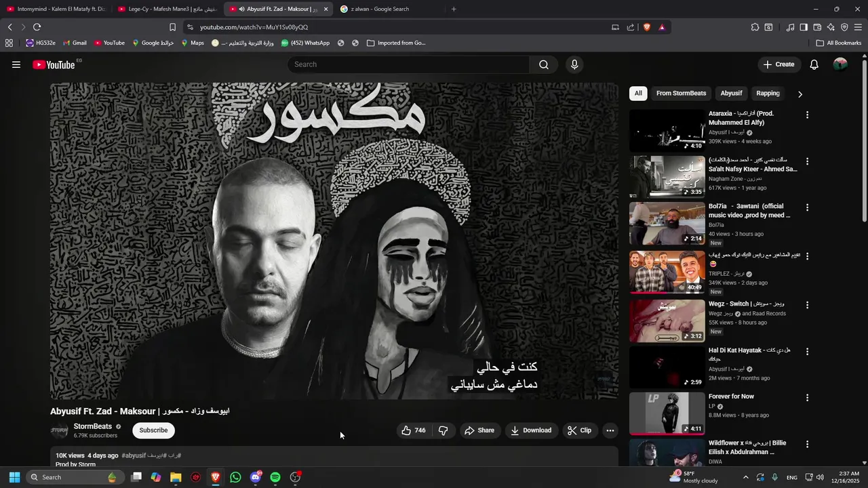
Task: Open Brave extensions puzzle icon
Action: click(x=755, y=27)
